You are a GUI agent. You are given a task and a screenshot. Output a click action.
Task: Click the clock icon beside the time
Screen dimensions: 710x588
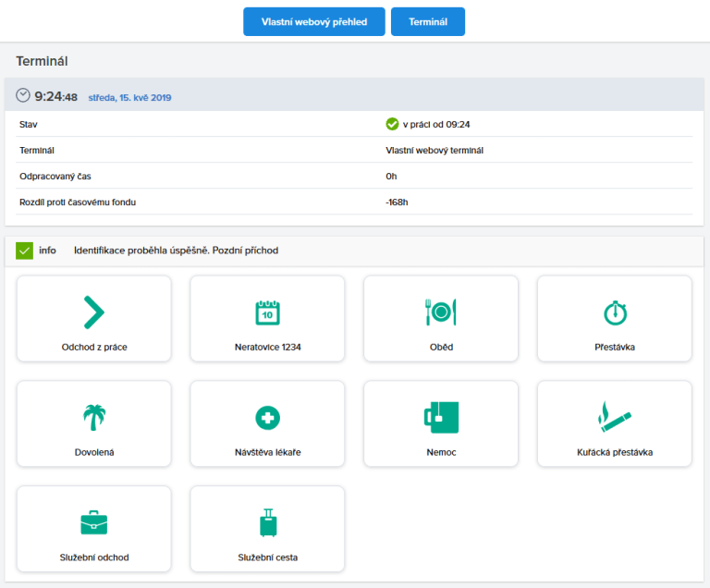23,96
